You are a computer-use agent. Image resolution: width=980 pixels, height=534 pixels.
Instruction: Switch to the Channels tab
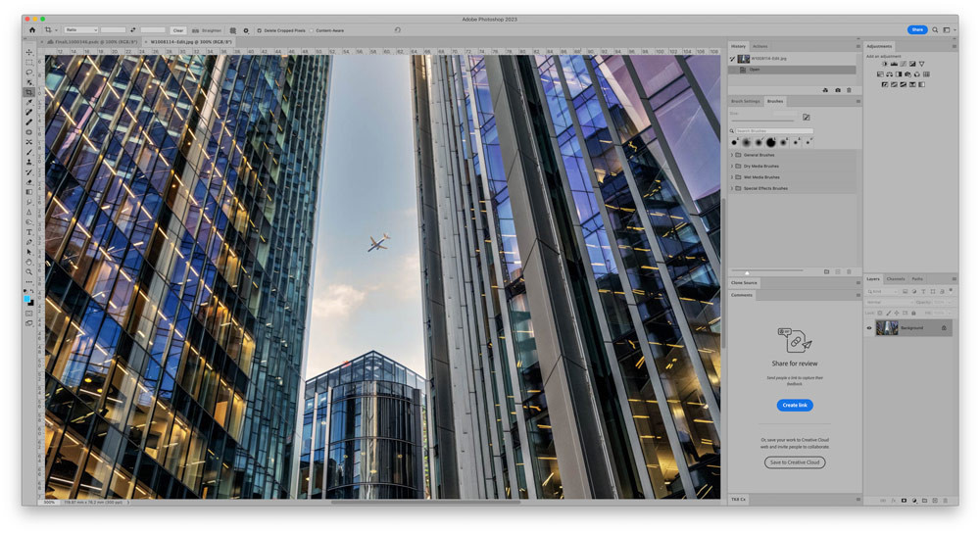point(895,279)
